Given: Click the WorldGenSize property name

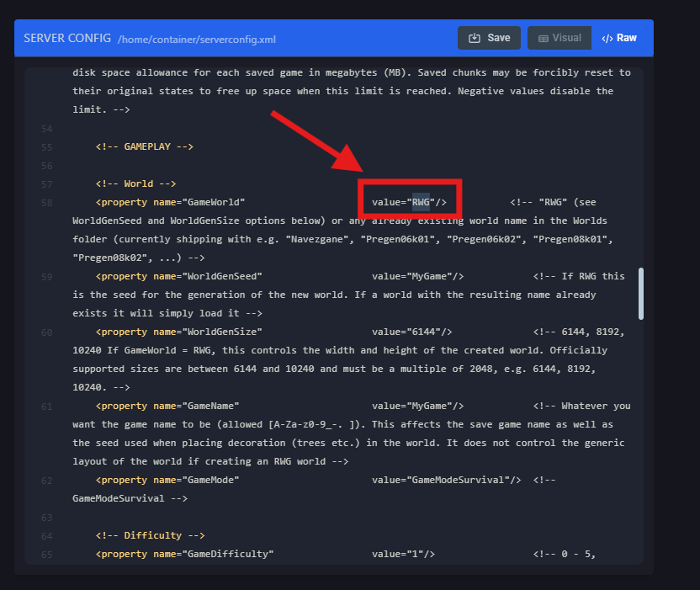Looking at the screenshot, I should [222, 332].
